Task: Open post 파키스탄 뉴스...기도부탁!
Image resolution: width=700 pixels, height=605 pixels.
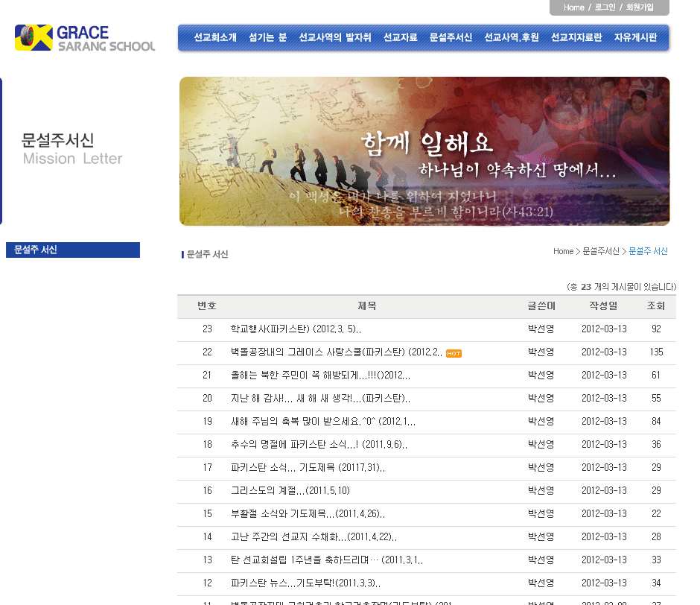Action: (305, 583)
